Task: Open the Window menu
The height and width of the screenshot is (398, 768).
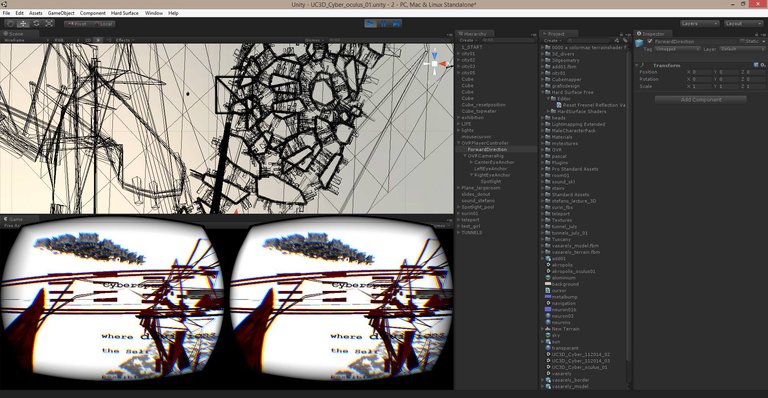Action: coord(154,13)
